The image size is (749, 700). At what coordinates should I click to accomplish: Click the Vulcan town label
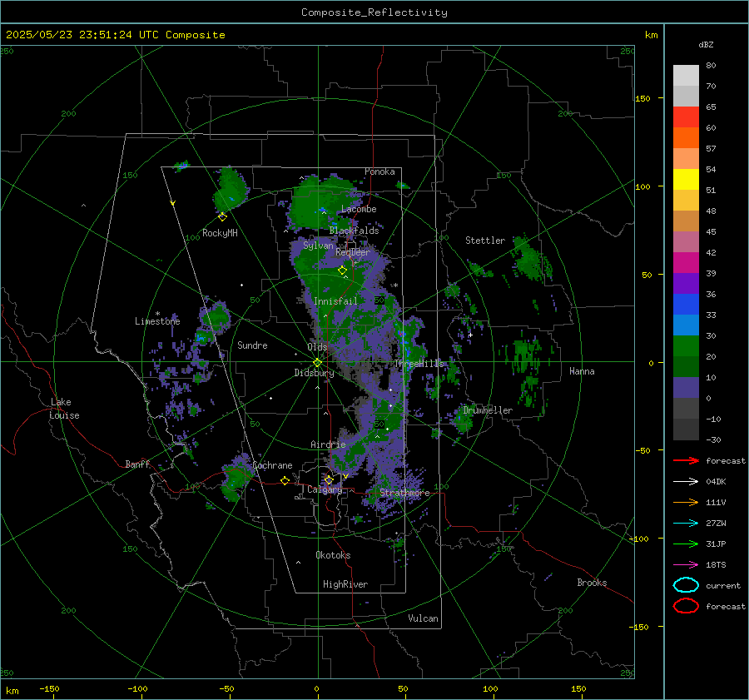tap(424, 618)
